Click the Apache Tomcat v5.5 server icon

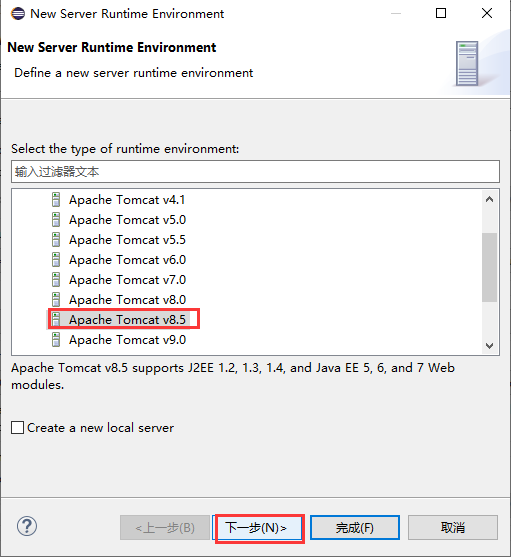coord(56,239)
